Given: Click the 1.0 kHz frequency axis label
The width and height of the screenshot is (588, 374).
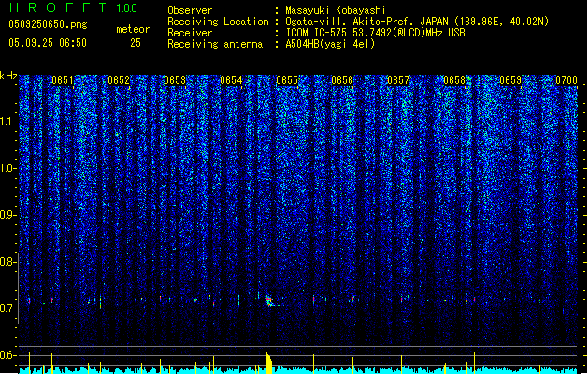Looking at the screenshot, I should click(7, 168).
